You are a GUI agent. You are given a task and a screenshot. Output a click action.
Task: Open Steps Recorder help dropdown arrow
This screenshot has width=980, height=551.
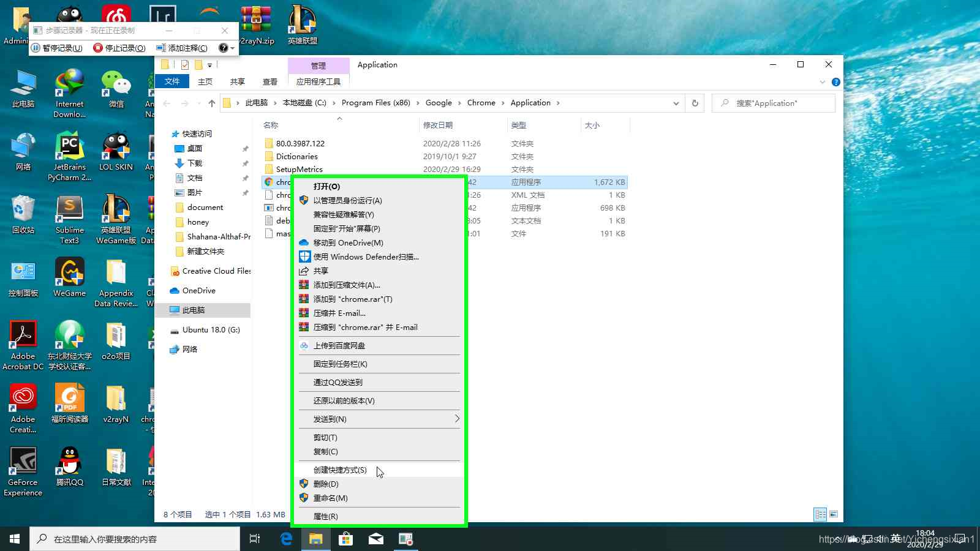[232, 48]
